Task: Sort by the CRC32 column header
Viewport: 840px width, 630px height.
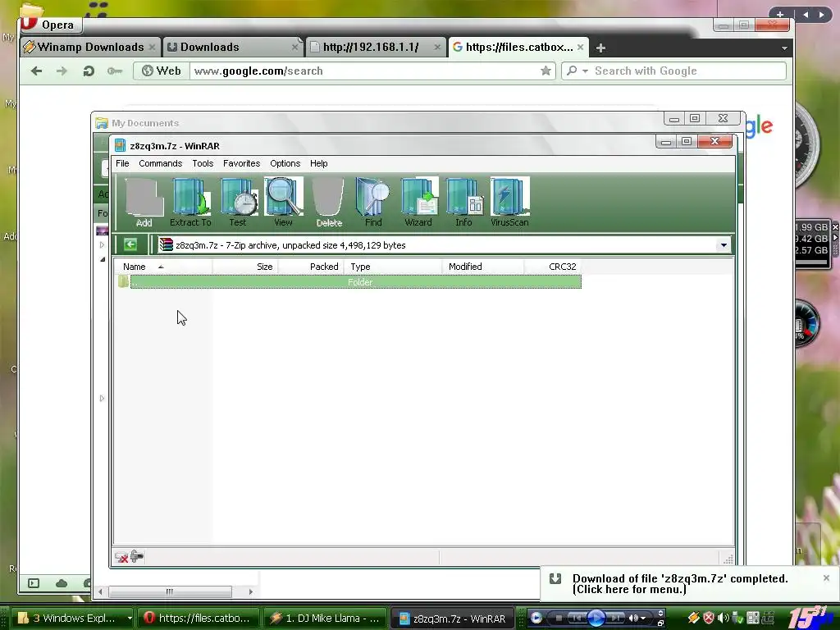Action: click(x=552, y=267)
